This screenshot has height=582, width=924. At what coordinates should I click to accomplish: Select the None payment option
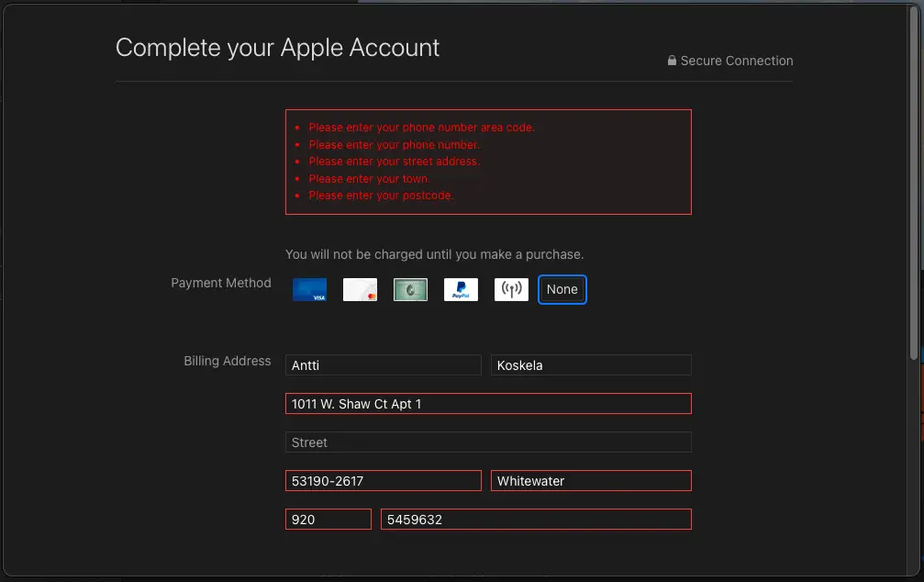click(x=562, y=289)
